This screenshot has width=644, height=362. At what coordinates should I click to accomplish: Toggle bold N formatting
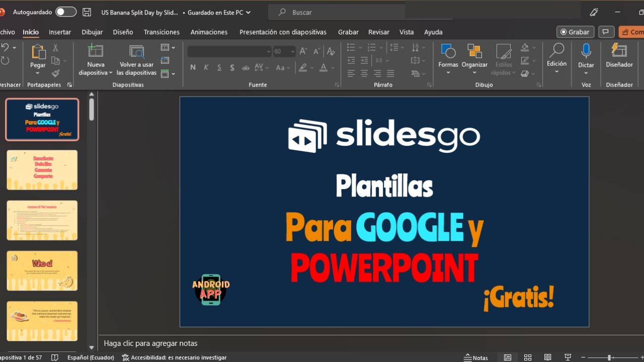[193, 67]
